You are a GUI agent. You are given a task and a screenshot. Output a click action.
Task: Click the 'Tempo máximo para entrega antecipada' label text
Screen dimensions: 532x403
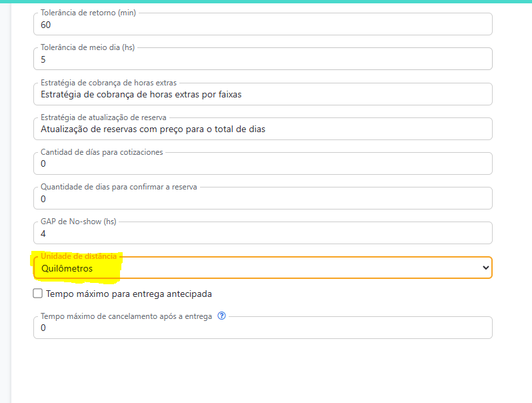click(x=129, y=294)
